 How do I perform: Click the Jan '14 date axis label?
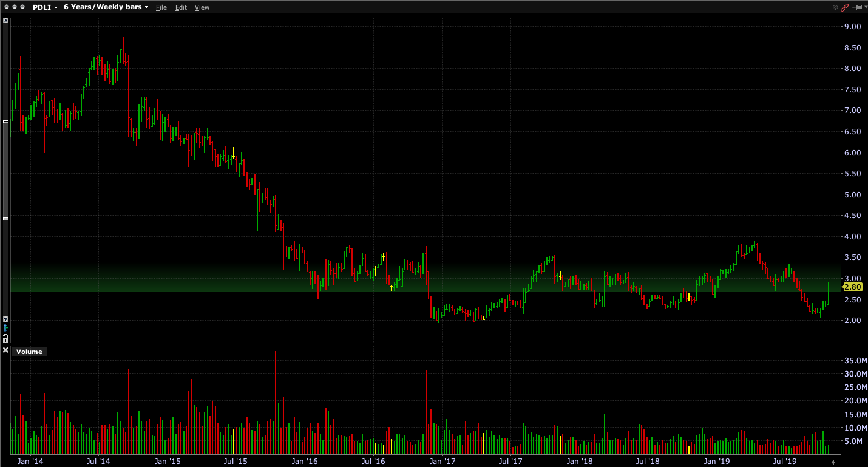[x=30, y=461]
